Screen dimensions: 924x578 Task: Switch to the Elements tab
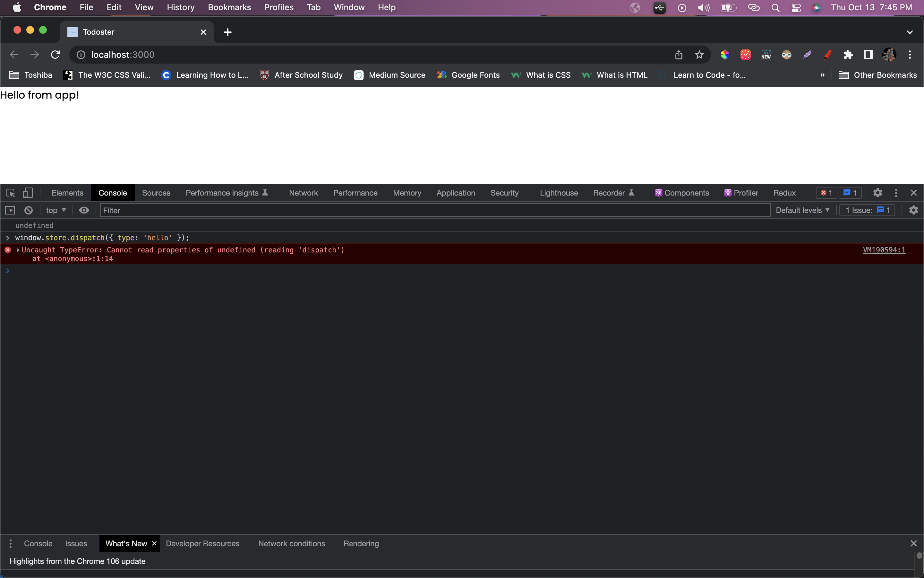pyautogui.click(x=68, y=193)
